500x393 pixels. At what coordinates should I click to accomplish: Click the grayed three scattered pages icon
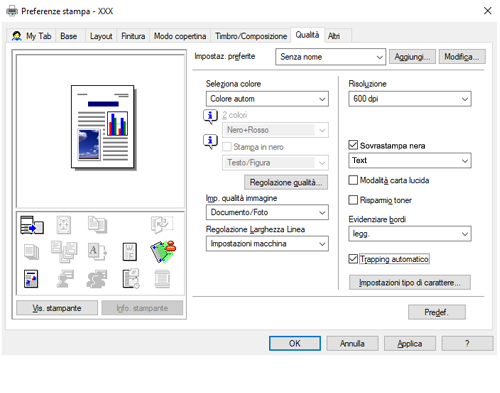(x=64, y=252)
